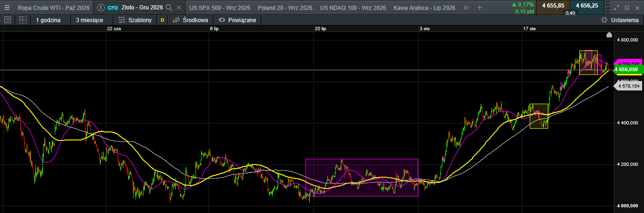Close the Złoto - Gru 2026 tab
The height and width of the screenshot is (213, 644).
[178, 8]
